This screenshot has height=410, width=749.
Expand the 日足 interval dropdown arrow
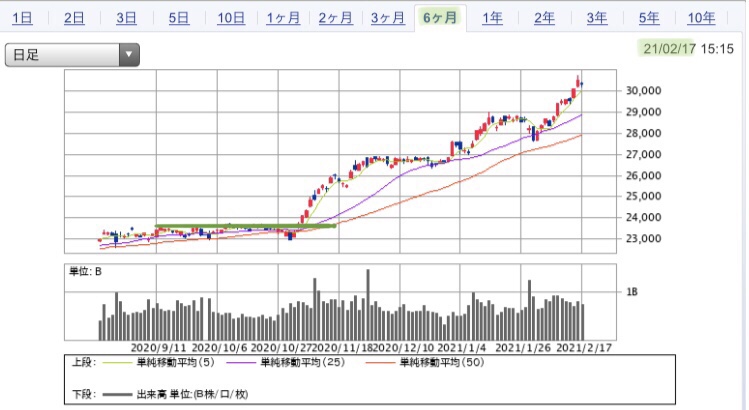[x=129, y=54]
